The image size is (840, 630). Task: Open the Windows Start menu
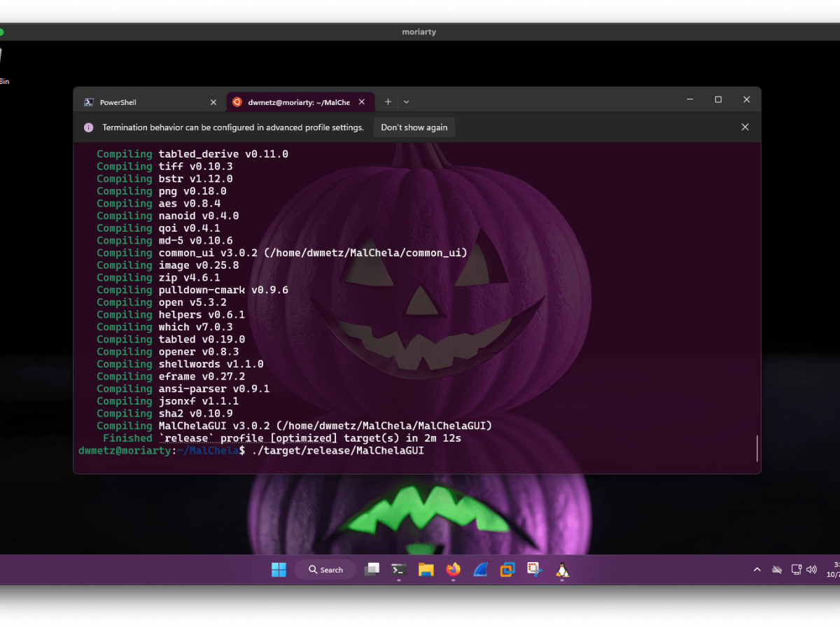pyautogui.click(x=279, y=569)
